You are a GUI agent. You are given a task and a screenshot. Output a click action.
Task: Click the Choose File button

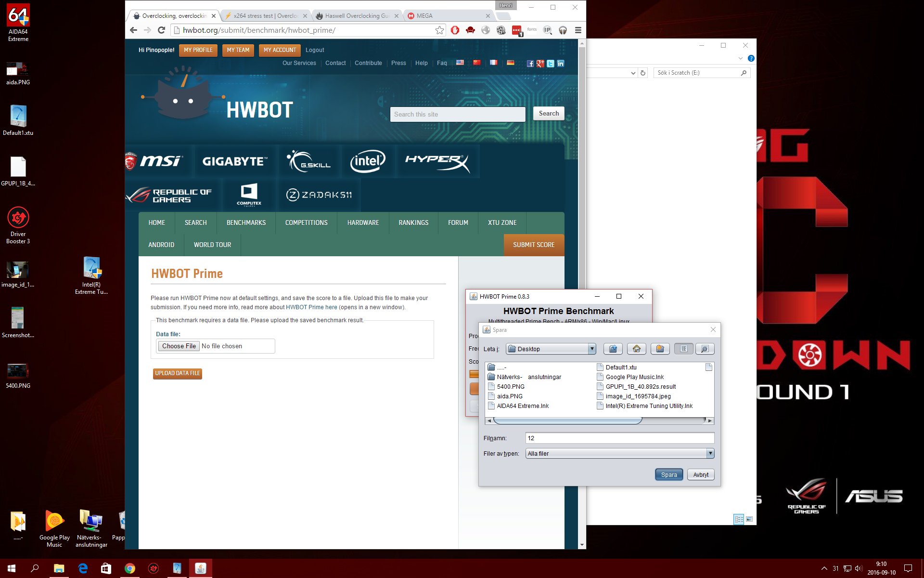[179, 346]
